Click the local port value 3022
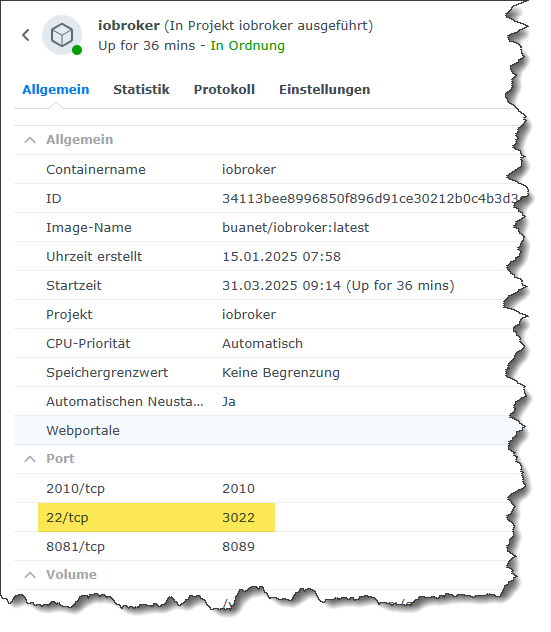Image resolution: width=551 pixels, height=632 pixels. pos(238,518)
